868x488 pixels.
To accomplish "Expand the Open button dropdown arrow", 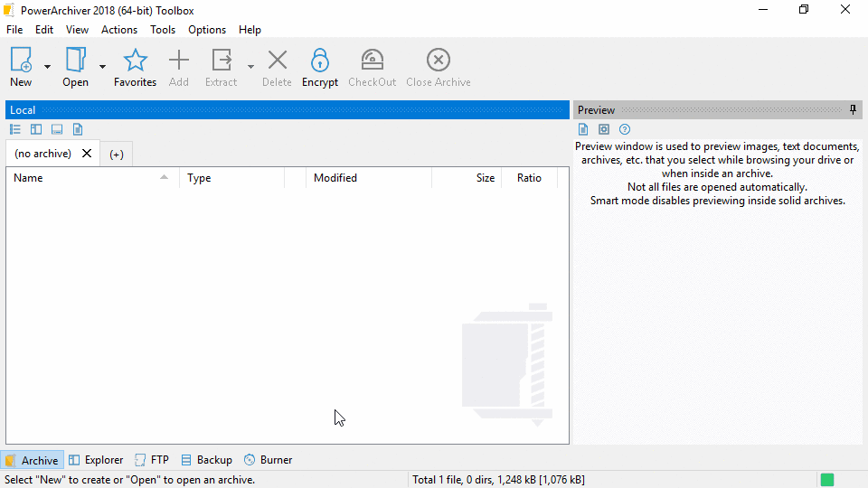I will click(x=102, y=67).
